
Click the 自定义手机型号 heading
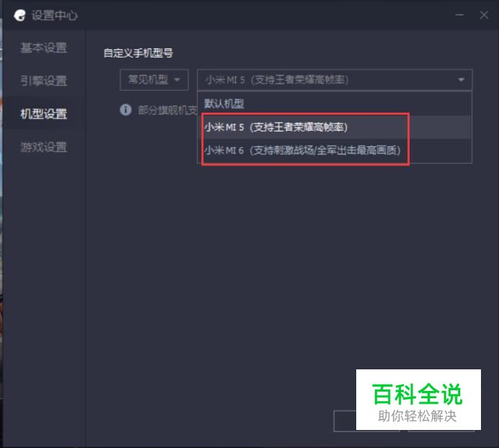pos(138,53)
